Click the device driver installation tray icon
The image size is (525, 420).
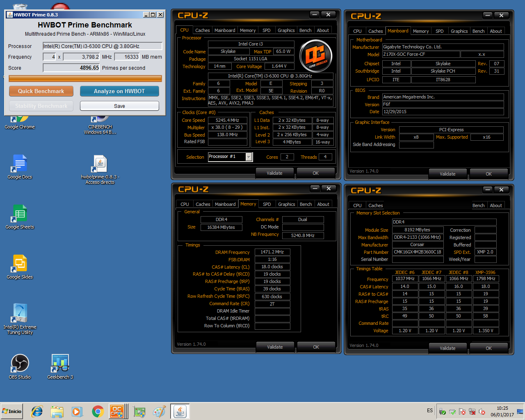pos(452,411)
